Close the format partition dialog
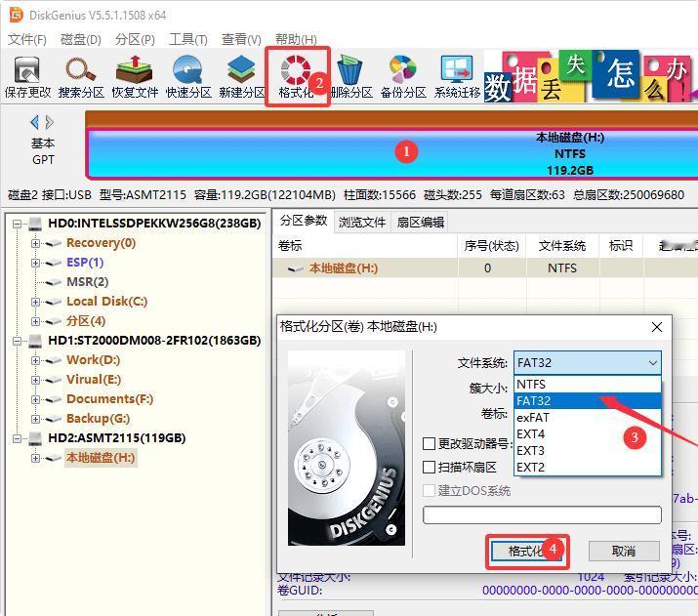This screenshot has height=616, width=698. click(657, 327)
